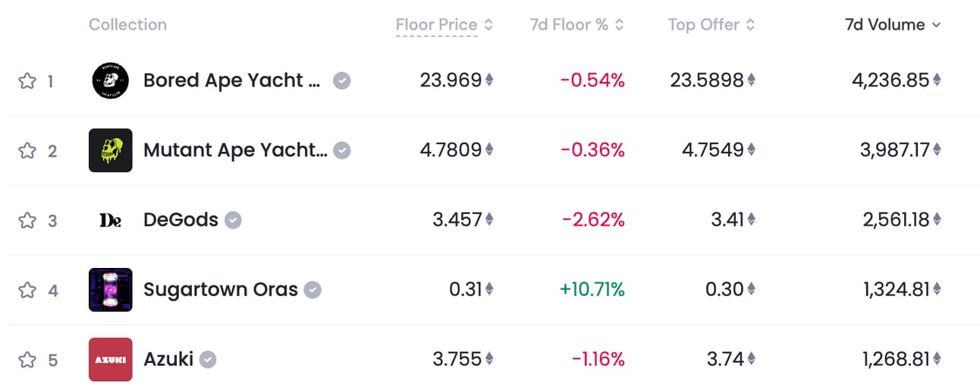Click the Mutant Ape Yacht Club avatar
The height and width of the screenshot is (391, 980).
pyautogui.click(x=110, y=150)
